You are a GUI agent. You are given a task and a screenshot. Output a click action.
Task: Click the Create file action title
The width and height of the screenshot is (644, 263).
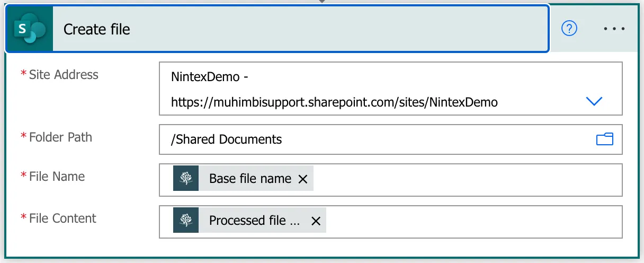(97, 29)
